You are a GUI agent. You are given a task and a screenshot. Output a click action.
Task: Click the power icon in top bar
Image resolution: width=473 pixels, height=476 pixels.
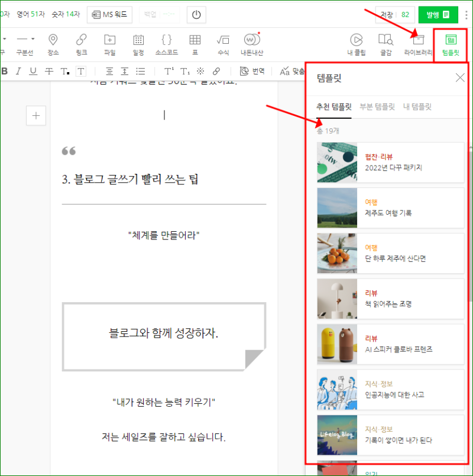pyautogui.click(x=196, y=15)
